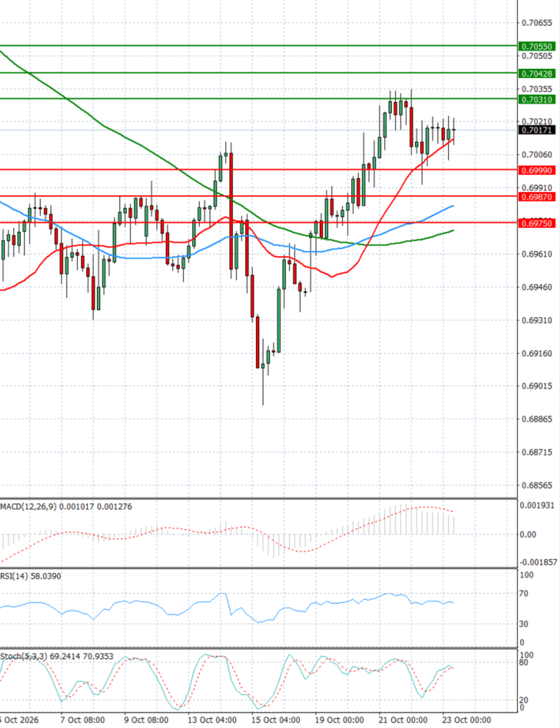Screen dimensions: 560x728
Task: Select the green resistance line at 0.70550
Action: pos(258,46)
